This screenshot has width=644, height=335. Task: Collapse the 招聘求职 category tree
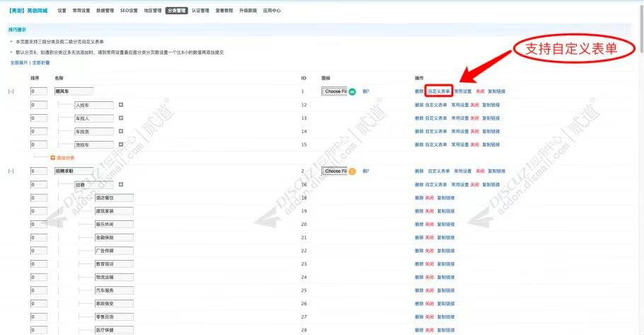click(11, 171)
